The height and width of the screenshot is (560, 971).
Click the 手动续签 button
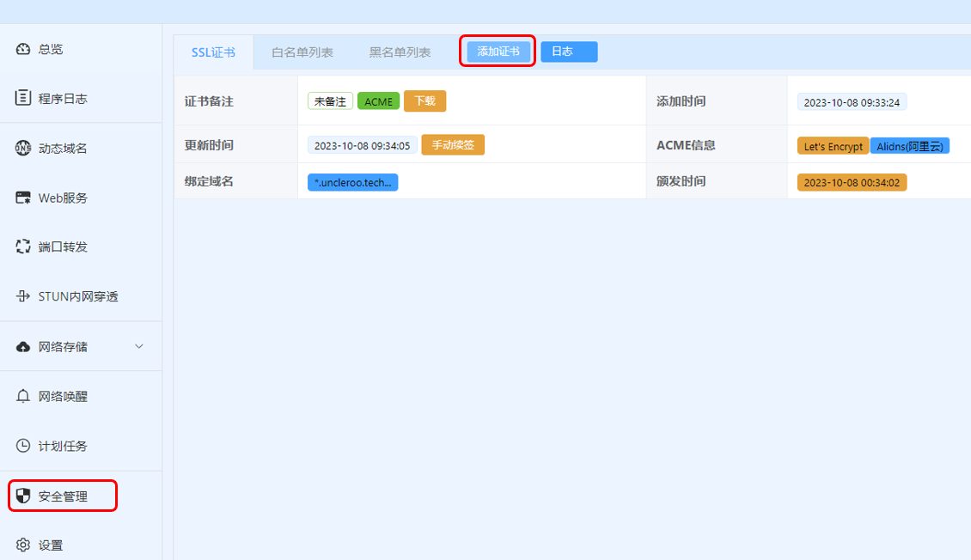pos(453,145)
